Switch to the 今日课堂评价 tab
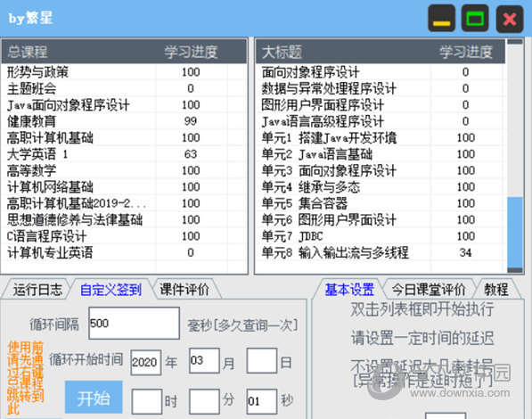Screen dimensions: 532x419 pos(429,290)
